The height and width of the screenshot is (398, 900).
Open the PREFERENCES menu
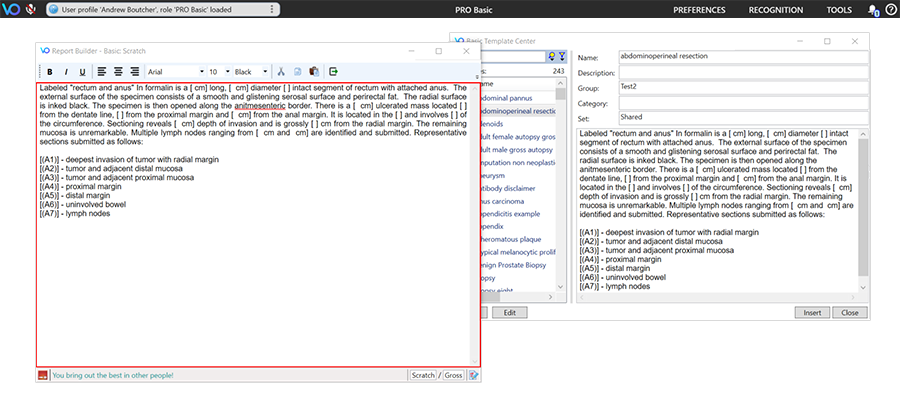click(x=699, y=10)
